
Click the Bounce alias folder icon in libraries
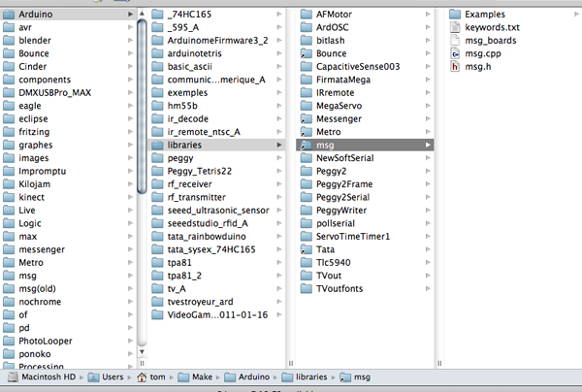coord(306,53)
